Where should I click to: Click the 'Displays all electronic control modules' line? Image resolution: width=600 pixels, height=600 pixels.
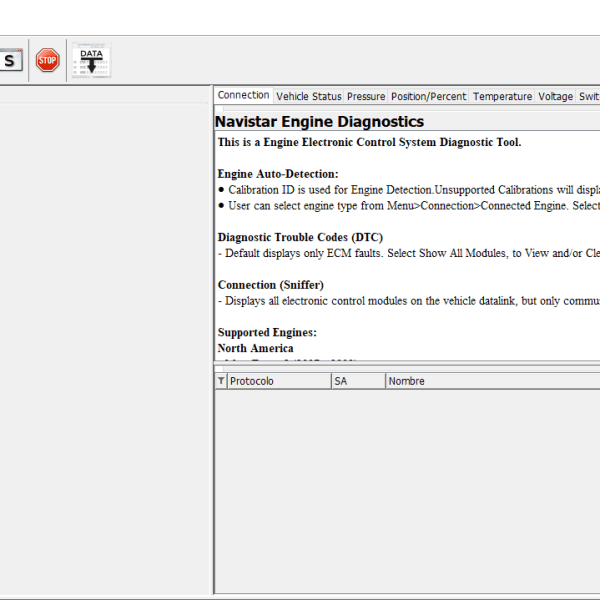click(x=409, y=301)
